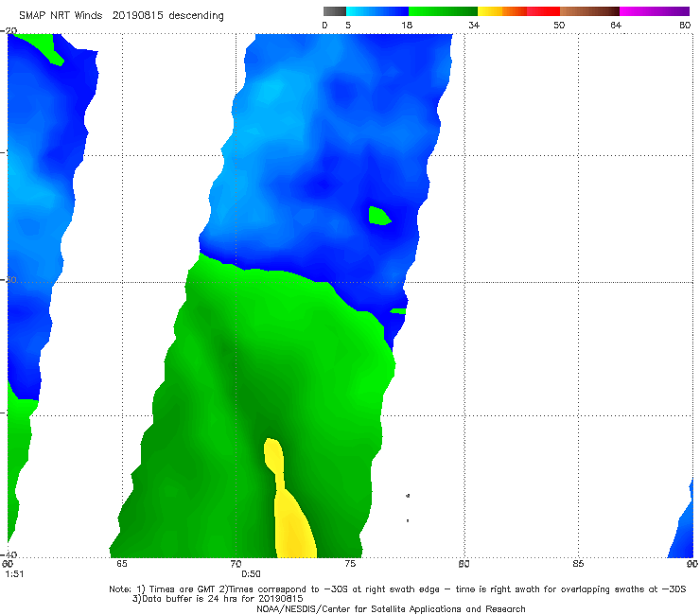
Task: Click the "90" longitude axis label
Action: click(692, 564)
